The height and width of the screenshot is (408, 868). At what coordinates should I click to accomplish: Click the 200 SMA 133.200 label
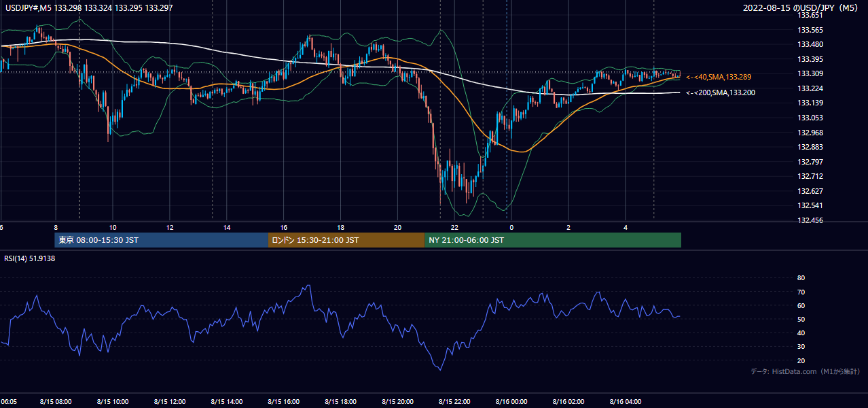(721, 92)
